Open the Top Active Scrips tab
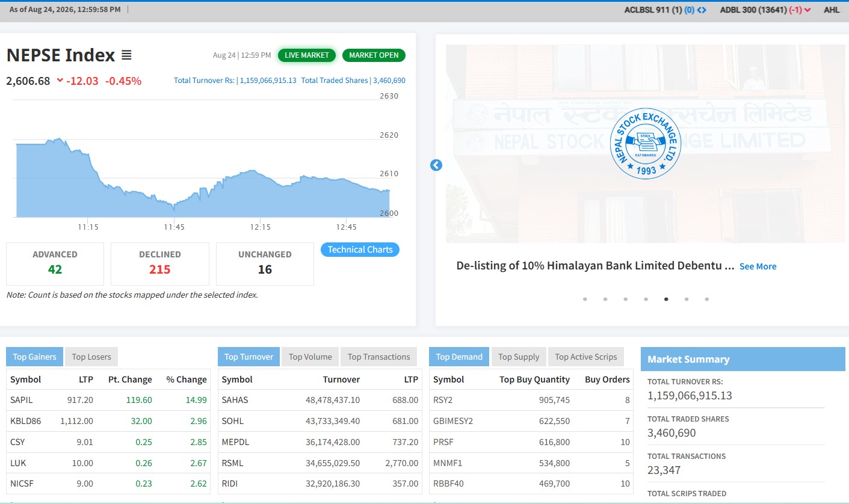Screen dimensions: 849x504 [586, 357]
